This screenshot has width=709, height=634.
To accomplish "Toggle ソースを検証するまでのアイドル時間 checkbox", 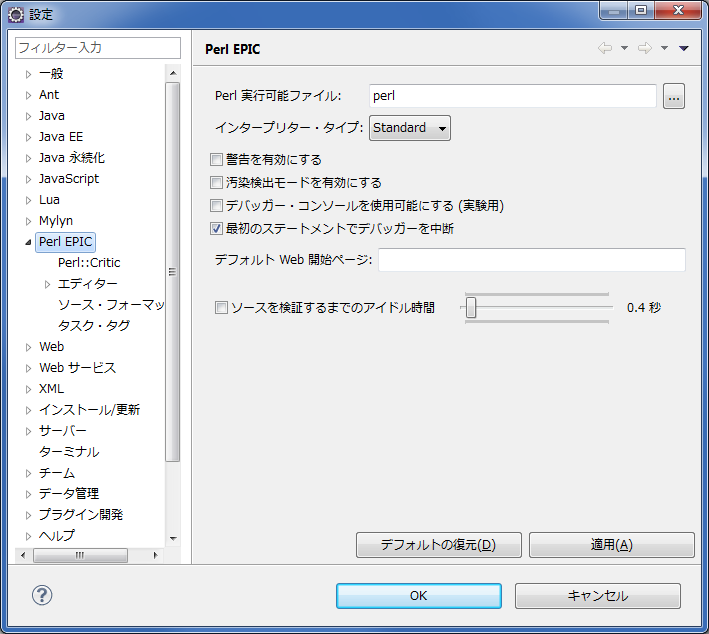I will (x=221, y=308).
